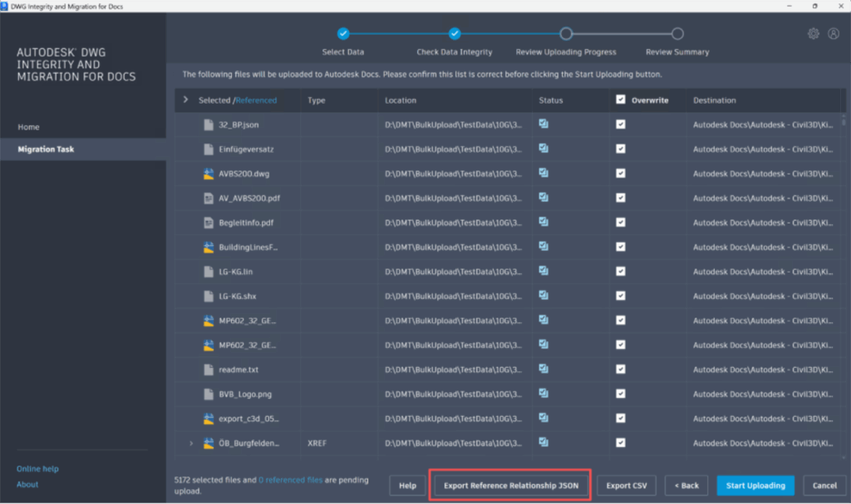Click the status icon for LG-KG.shx

[544, 295]
